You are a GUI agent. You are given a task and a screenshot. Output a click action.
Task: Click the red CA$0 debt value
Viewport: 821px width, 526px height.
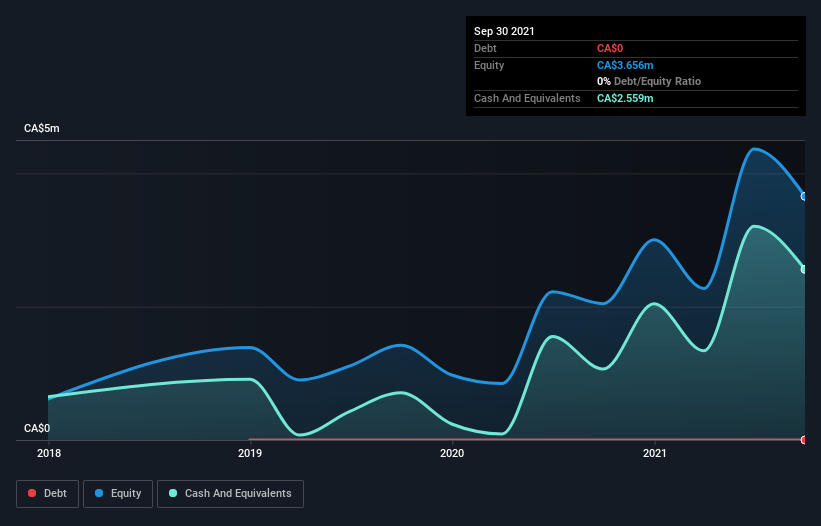point(610,48)
